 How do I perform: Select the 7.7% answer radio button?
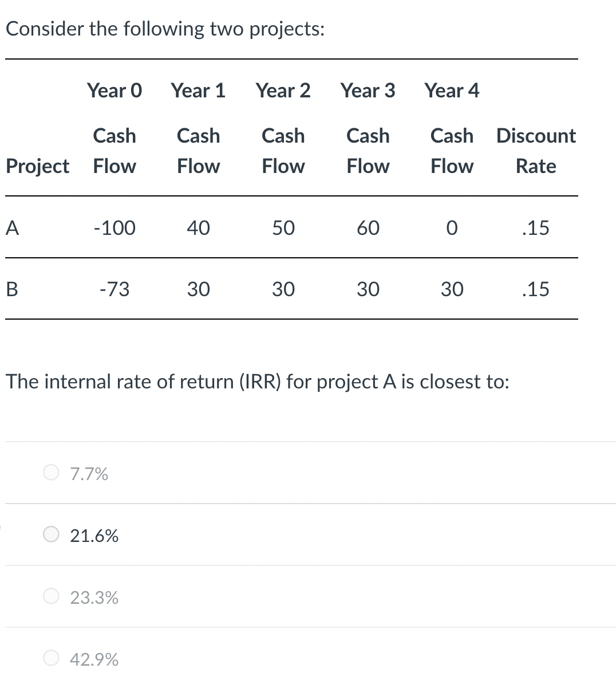(51, 472)
